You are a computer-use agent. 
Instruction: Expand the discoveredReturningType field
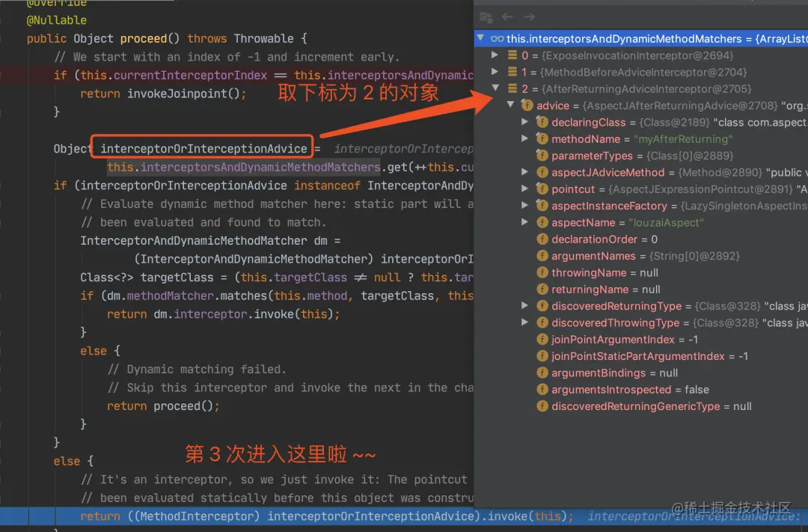click(x=524, y=306)
